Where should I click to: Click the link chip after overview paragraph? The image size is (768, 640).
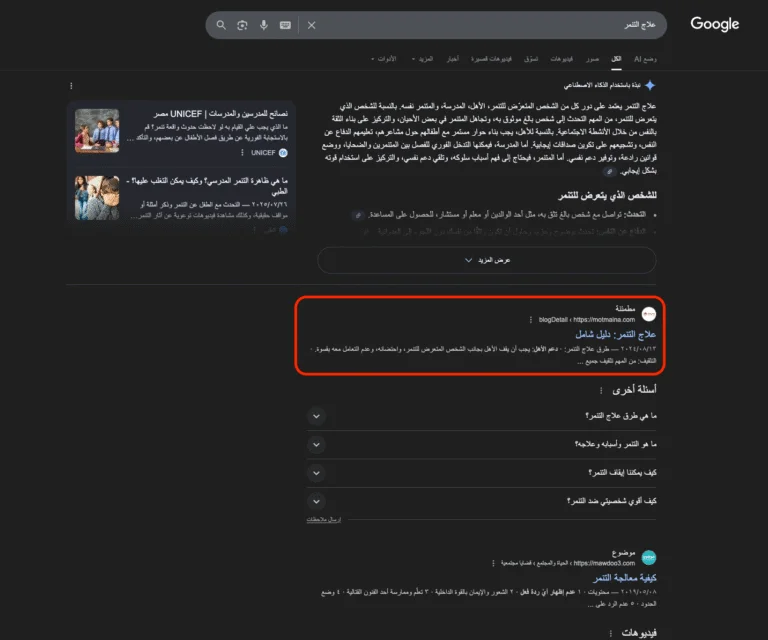coord(609,171)
